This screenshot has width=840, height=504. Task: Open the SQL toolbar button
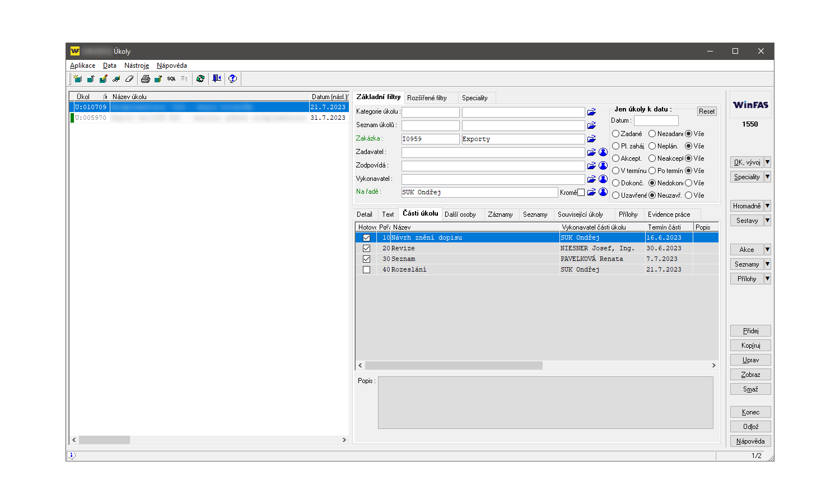[x=171, y=79]
